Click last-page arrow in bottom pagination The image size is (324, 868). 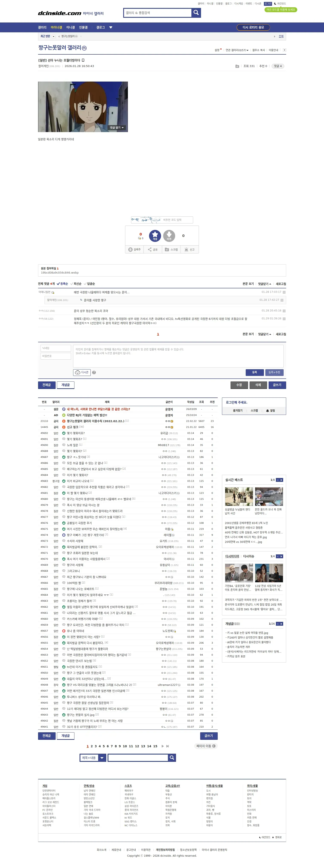click(168, 746)
